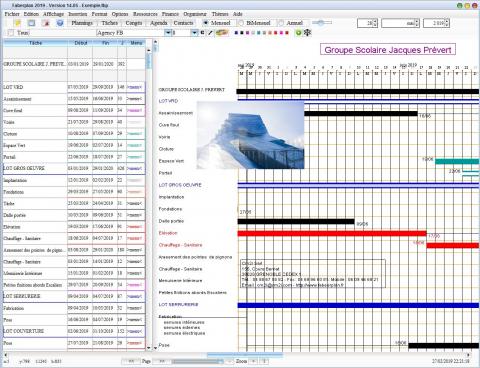Click the red Élévation Gantt bar

[332, 233]
